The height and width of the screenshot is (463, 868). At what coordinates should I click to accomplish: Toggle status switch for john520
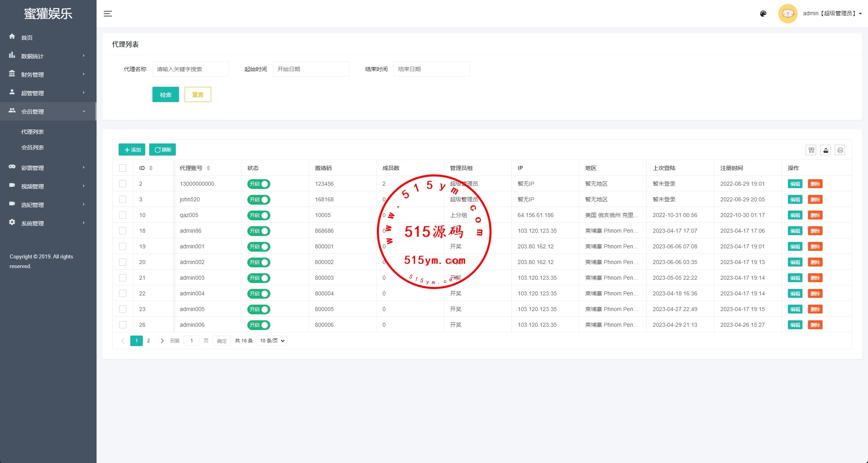pos(259,200)
